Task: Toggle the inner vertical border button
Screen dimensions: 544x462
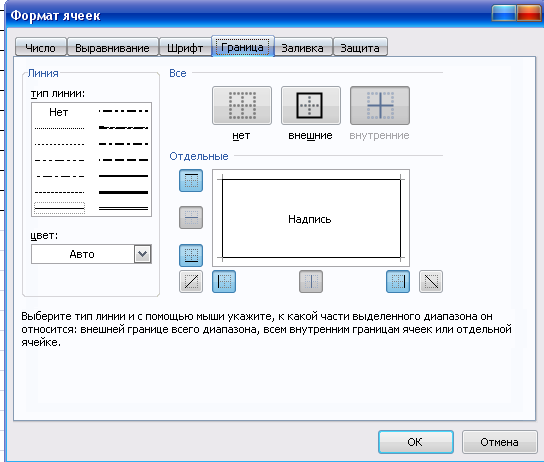Action: tap(311, 281)
